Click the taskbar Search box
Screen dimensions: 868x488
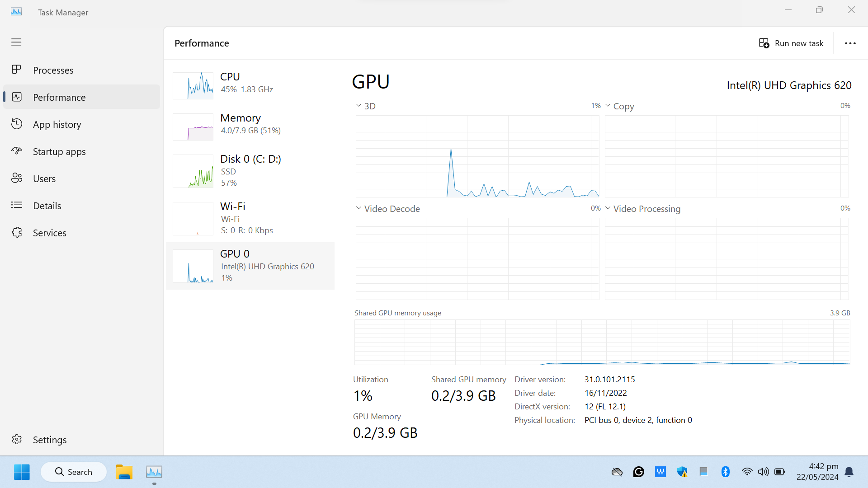(74, 472)
